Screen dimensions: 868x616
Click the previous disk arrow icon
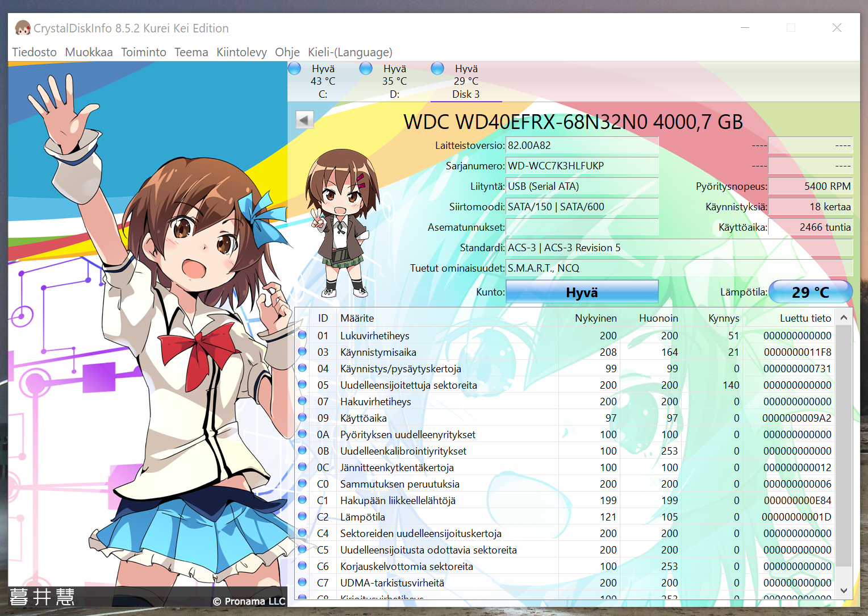click(304, 120)
